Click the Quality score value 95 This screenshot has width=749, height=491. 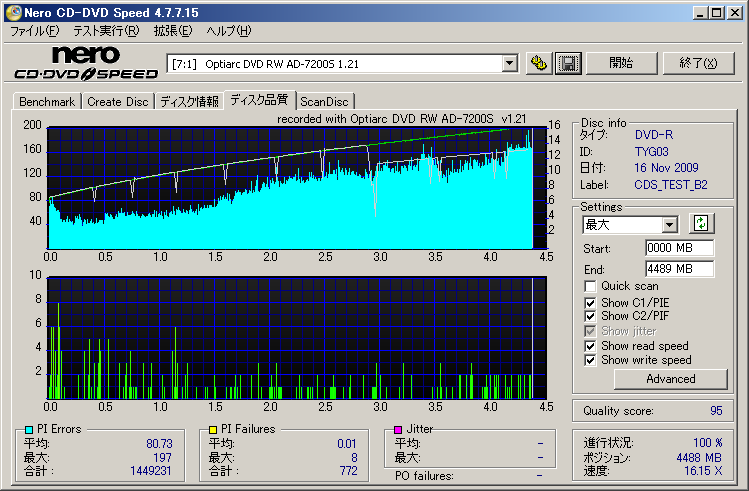click(716, 411)
